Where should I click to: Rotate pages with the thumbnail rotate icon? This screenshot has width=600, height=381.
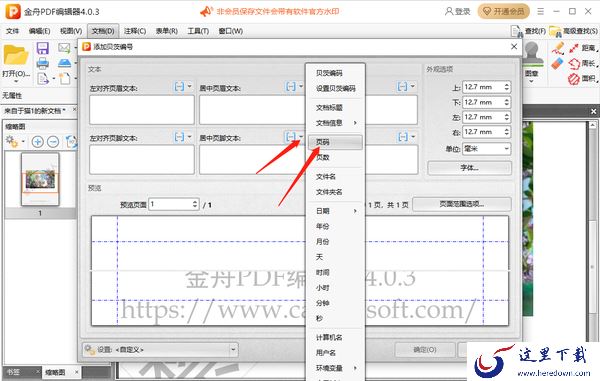(x=71, y=142)
